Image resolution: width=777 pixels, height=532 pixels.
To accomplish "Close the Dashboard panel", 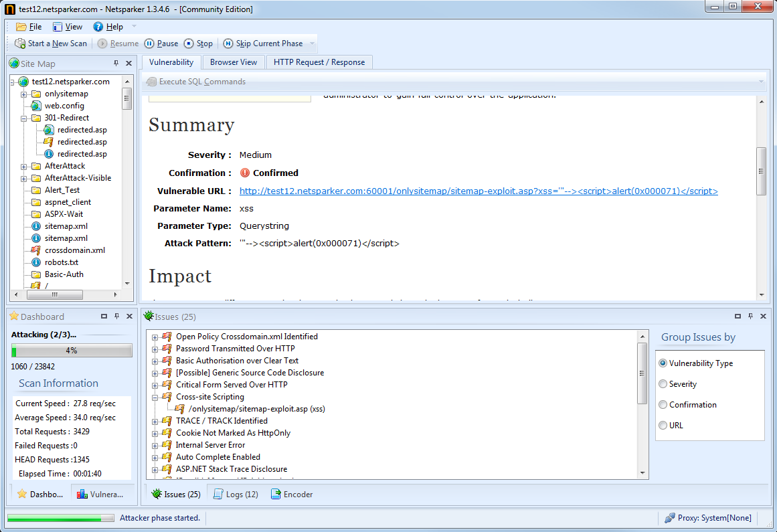I will coord(129,316).
